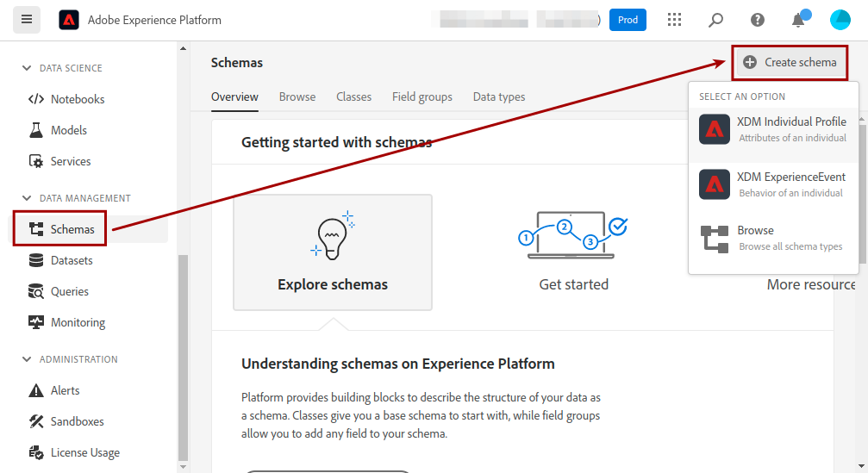This screenshot has height=473, width=868.
Task: Open Schemas in the sidebar
Action: [61, 229]
